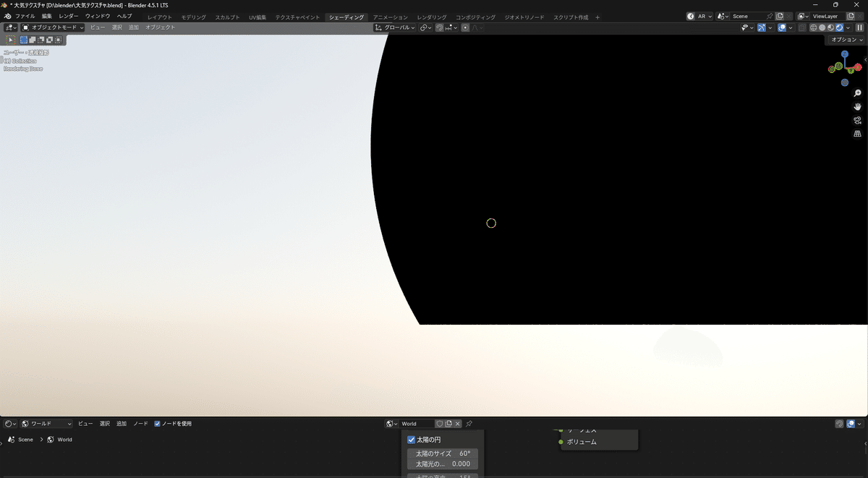Viewport: 868px width, 478px height.
Task: Switch to wireframe viewport shading
Action: 814,27
